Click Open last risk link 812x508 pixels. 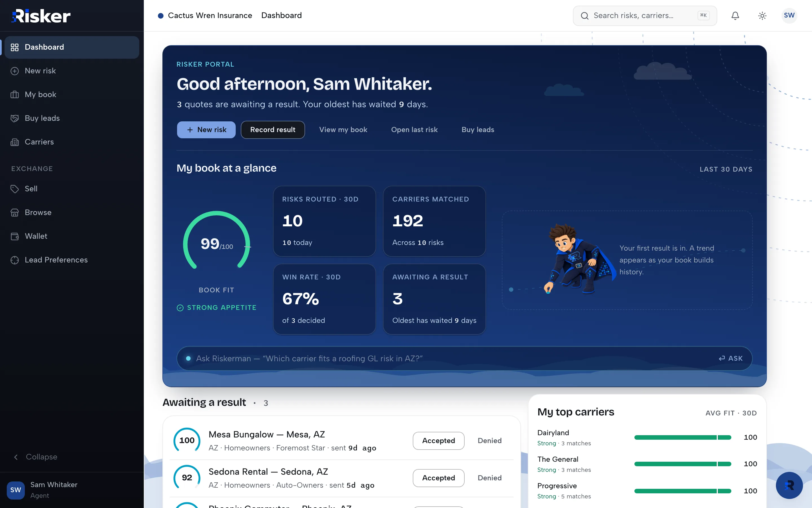[x=414, y=130]
